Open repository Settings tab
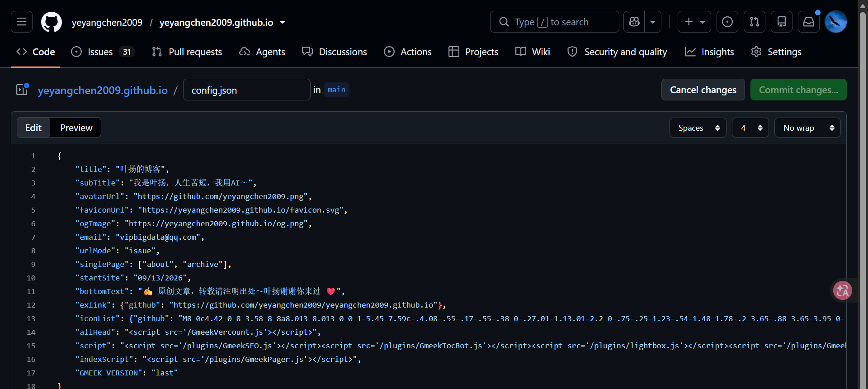Viewport: 868px width, 389px height. (776, 52)
